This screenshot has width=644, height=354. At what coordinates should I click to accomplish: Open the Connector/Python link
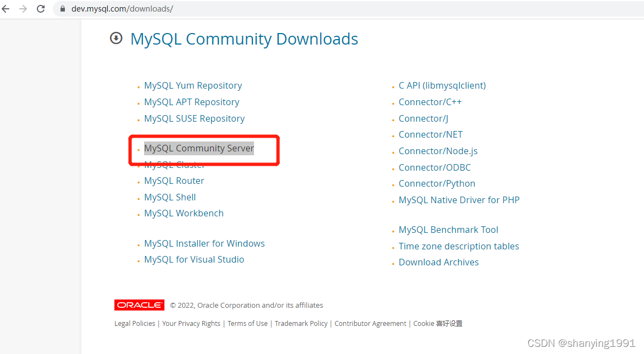coord(437,183)
